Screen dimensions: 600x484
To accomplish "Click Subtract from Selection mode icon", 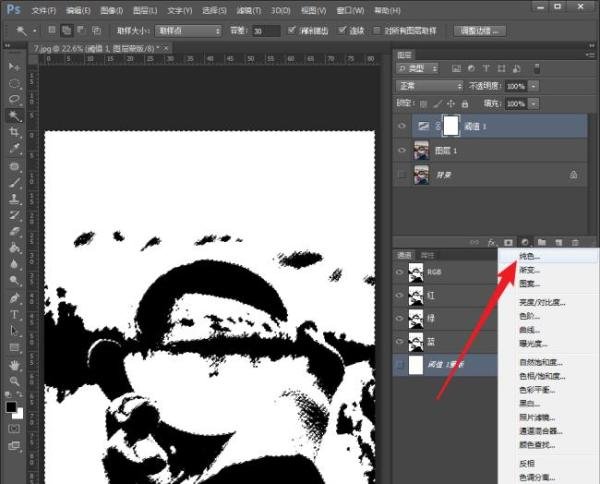I will tap(81, 30).
